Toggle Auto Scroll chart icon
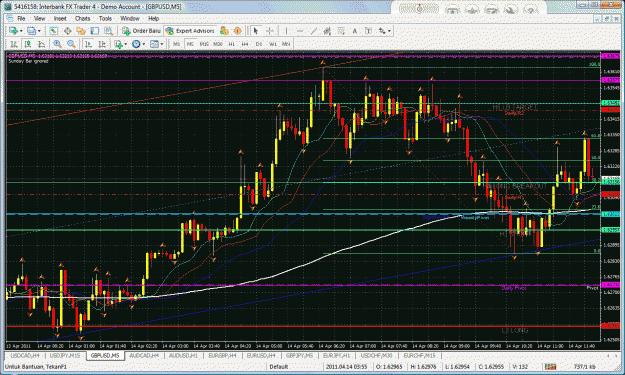Viewport: 625px width, 375px height. (88, 44)
